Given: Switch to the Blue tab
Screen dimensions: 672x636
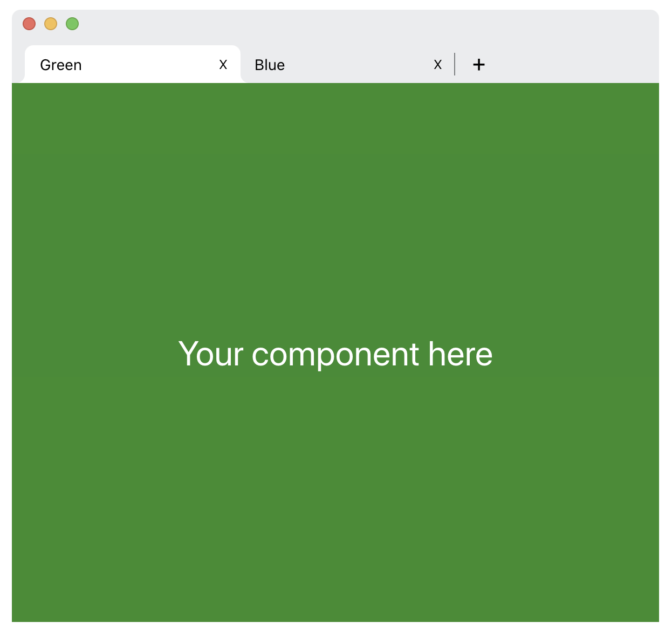Looking at the screenshot, I should 347,65.
